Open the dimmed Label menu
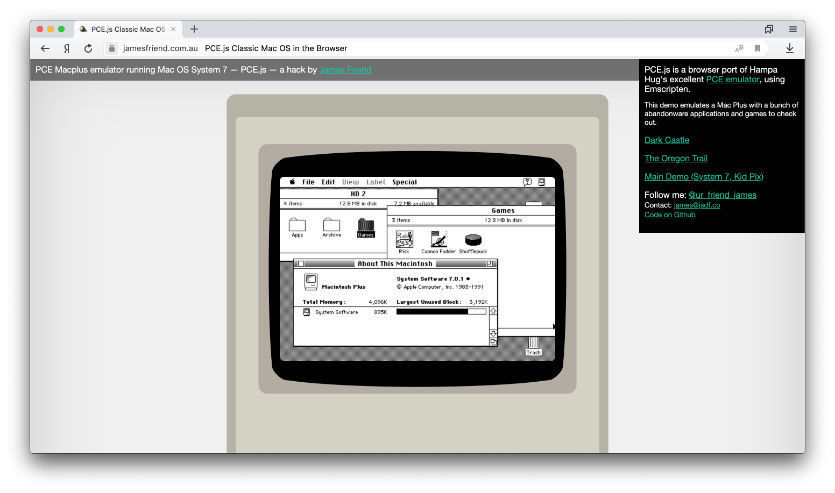Screen dimensions: 835x493 [375, 182]
